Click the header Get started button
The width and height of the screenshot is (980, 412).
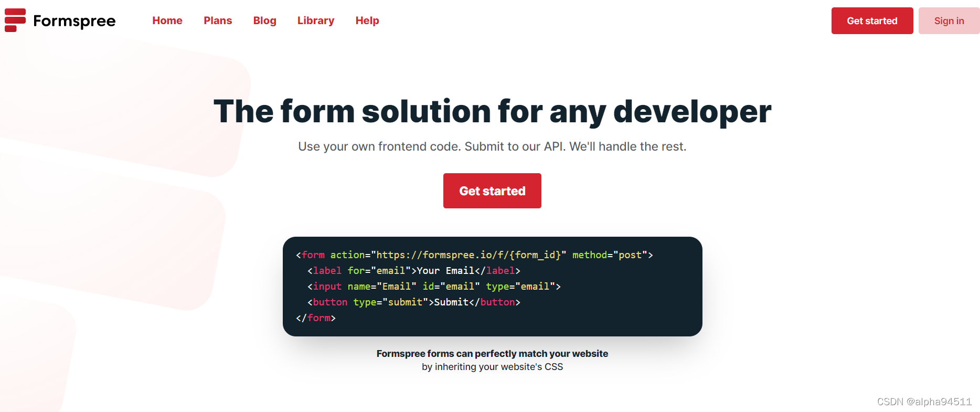point(872,21)
